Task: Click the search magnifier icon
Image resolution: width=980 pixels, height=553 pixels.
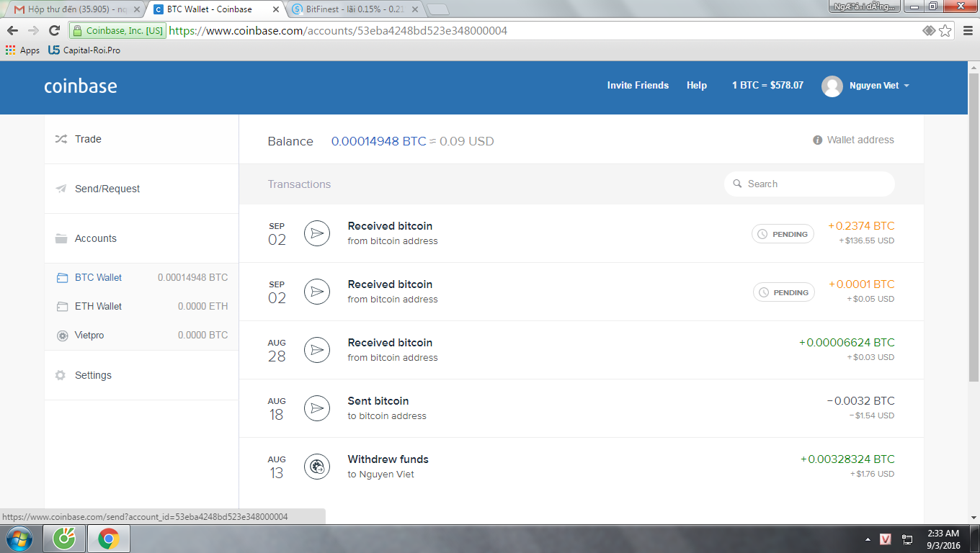Action: click(x=737, y=184)
